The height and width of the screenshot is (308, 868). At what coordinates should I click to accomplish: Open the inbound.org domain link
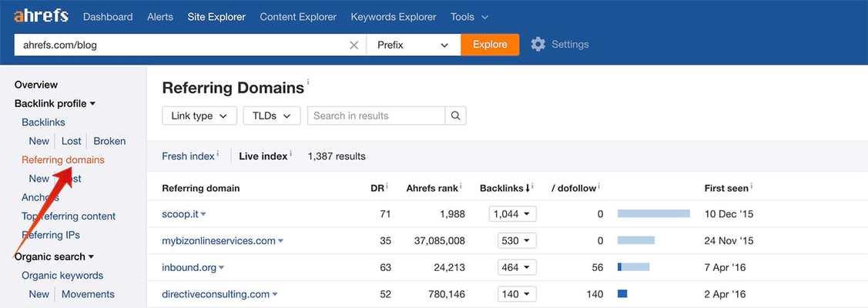pyautogui.click(x=189, y=268)
